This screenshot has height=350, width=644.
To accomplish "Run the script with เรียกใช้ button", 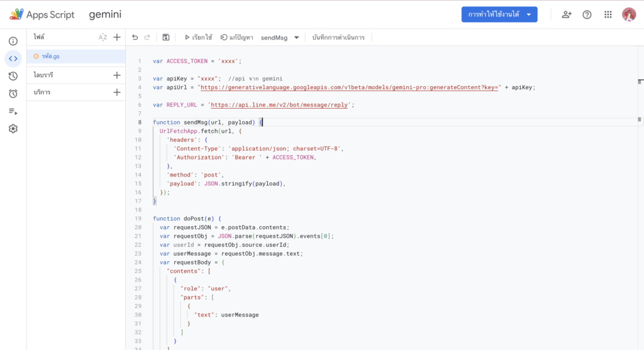I will tap(198, 37).
